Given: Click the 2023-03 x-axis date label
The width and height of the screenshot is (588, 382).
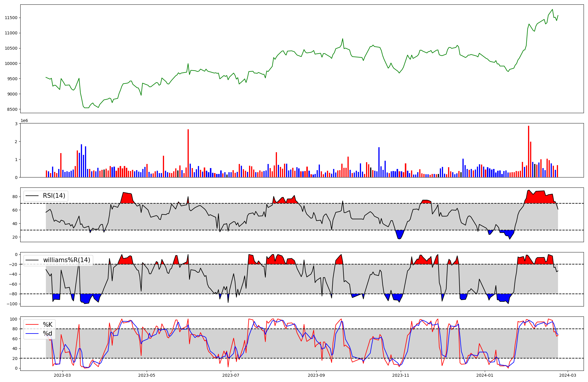Looking at the screenshot, I should pyautogui.click(x=62, y=375).
